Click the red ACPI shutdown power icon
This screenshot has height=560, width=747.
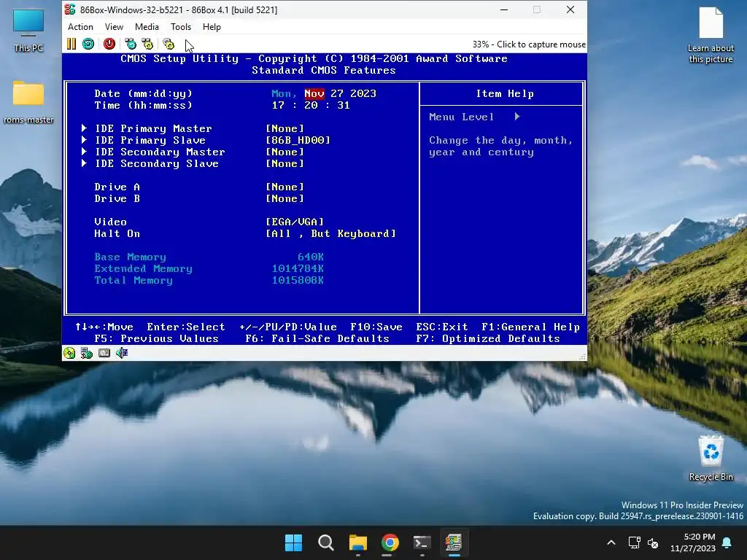(109, 44)
